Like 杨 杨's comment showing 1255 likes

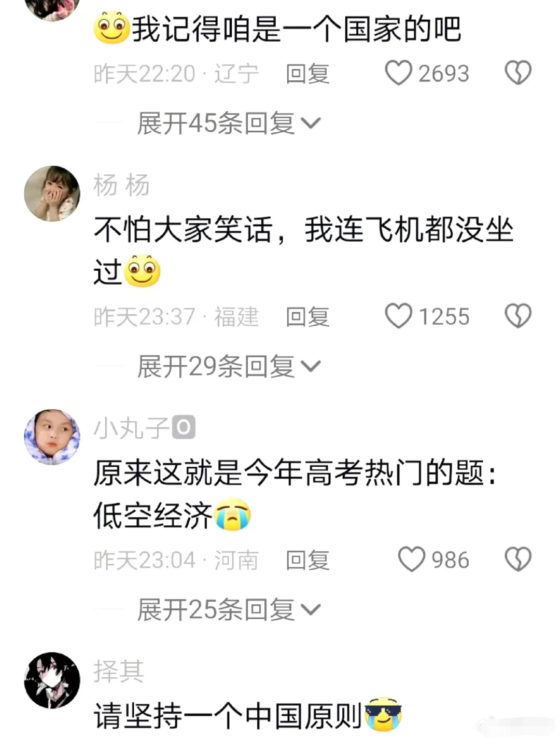(399, 316)
